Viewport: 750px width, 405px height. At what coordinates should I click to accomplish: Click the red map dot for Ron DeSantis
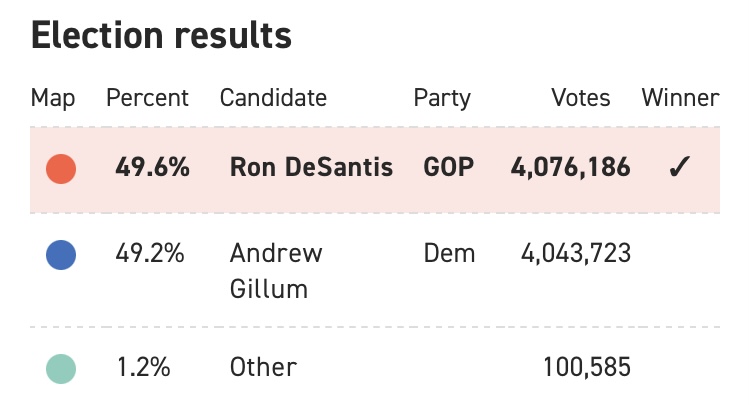click(x=61, y=169)
